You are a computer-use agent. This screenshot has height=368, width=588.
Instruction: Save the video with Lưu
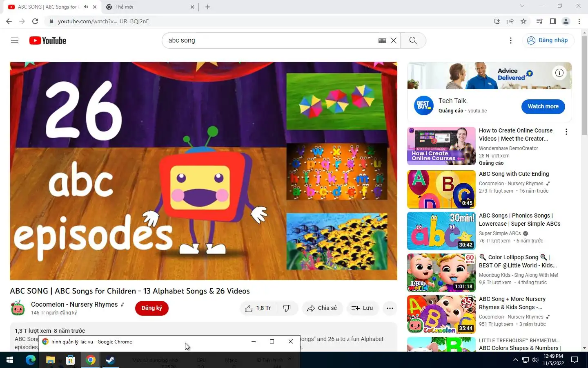[x=363, y=308]
